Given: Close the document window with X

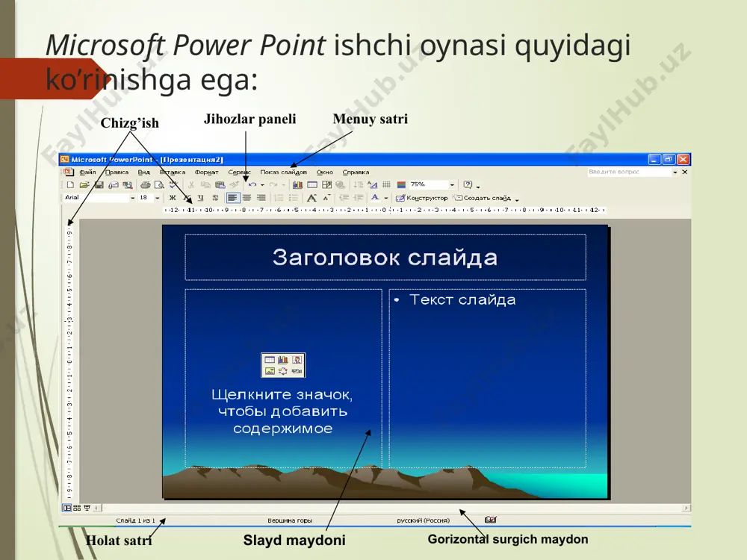Looking at the screenshot, I should point(685,172).
